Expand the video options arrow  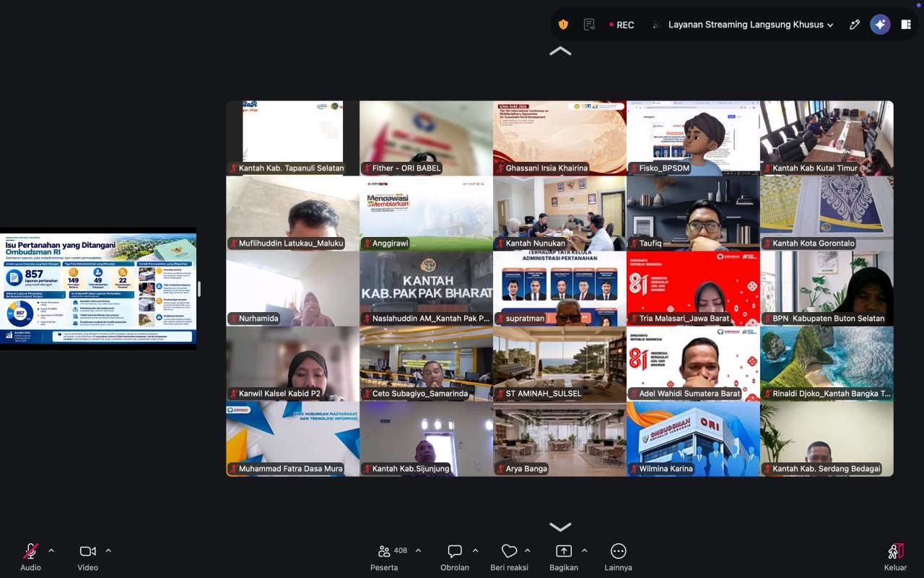click(x=108, y=551)
